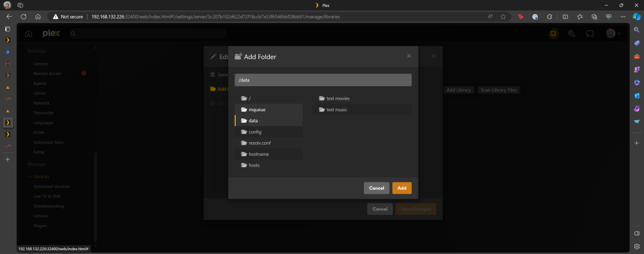Select the hosts entry

269,165
